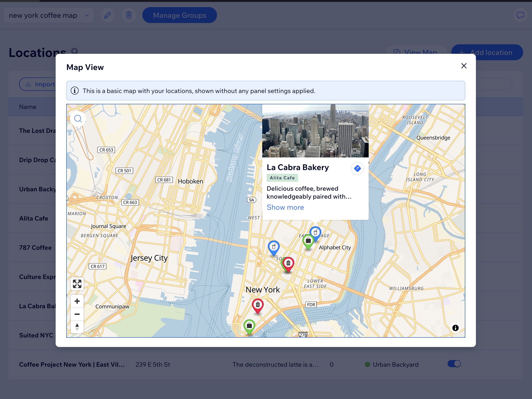Click La Cabra Bakery popup title
The height and width of the screenshot is (399, 532).
tap(298, 167)
